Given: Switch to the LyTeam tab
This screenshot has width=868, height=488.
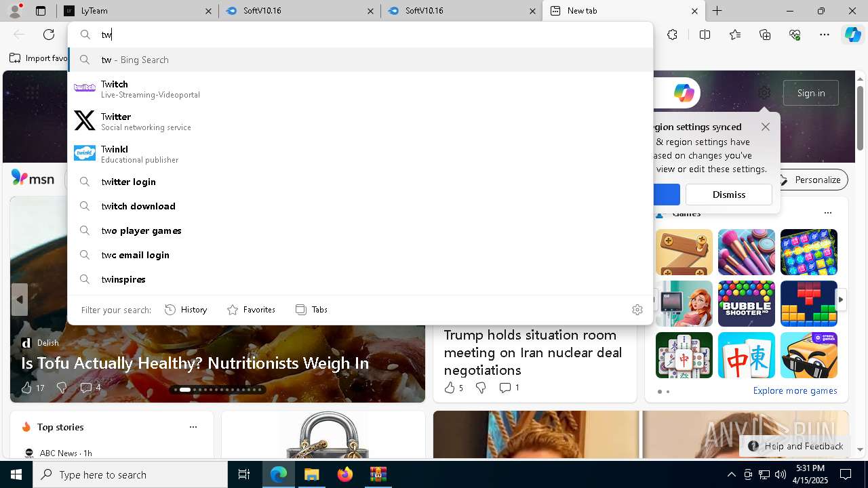Looking at the screenshot, I should coord(138,11).
